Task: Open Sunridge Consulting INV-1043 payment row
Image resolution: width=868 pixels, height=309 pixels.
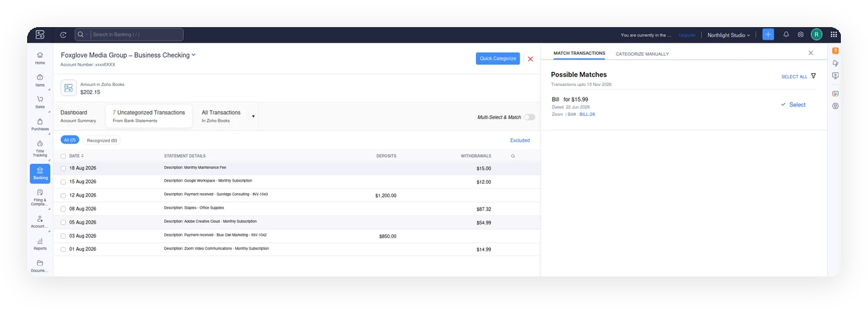Action: (x=297, y=195)
